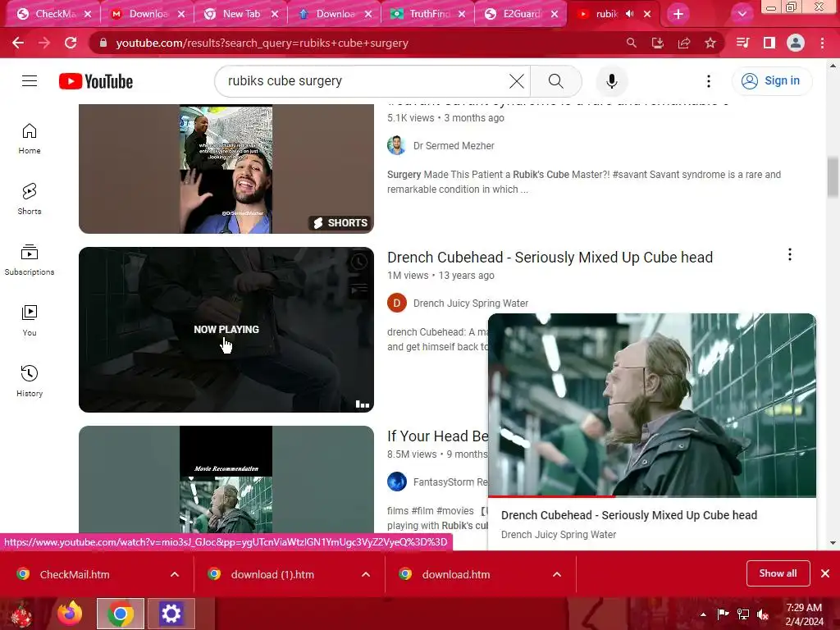
Task: Open the YouTube guide hamburger menu
Action: pos(30,81)
